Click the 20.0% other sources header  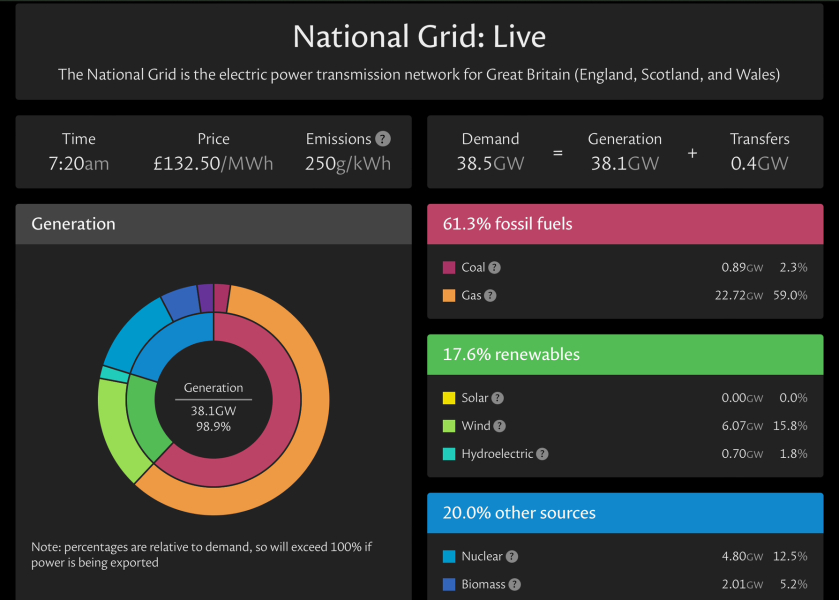point(625,513)
